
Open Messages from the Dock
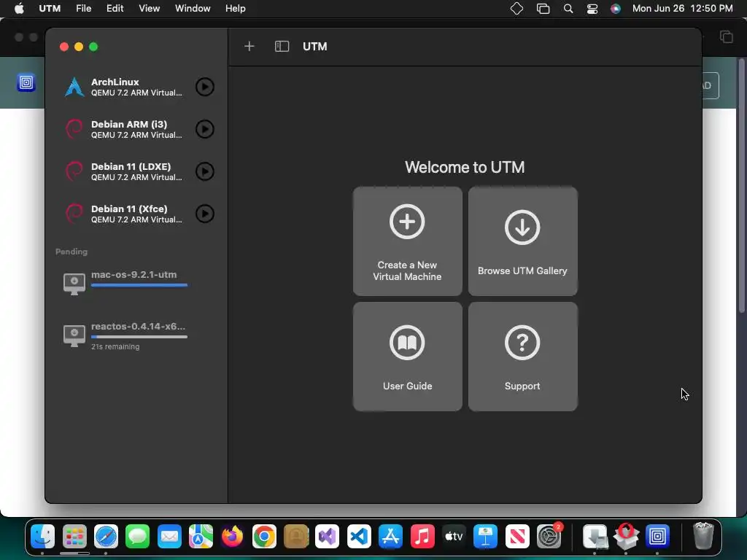(138, 537)
